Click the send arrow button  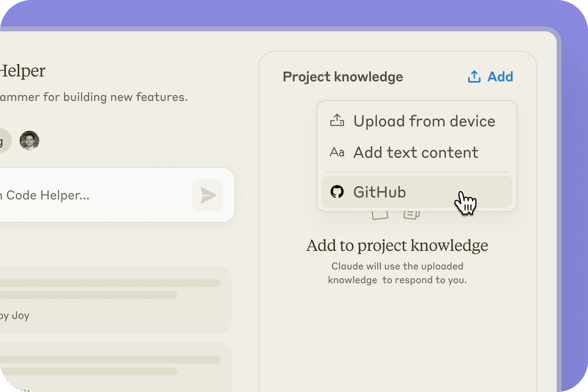tap(207, 195)
